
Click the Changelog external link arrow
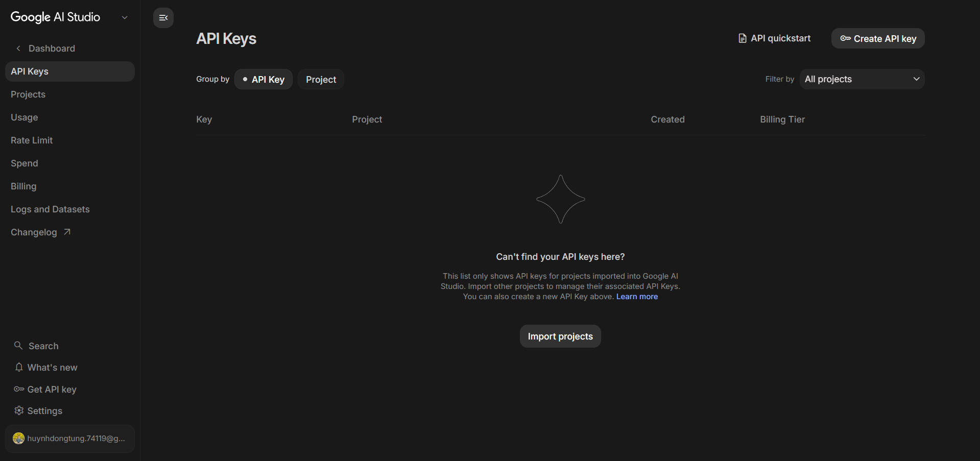click(67, 232)
